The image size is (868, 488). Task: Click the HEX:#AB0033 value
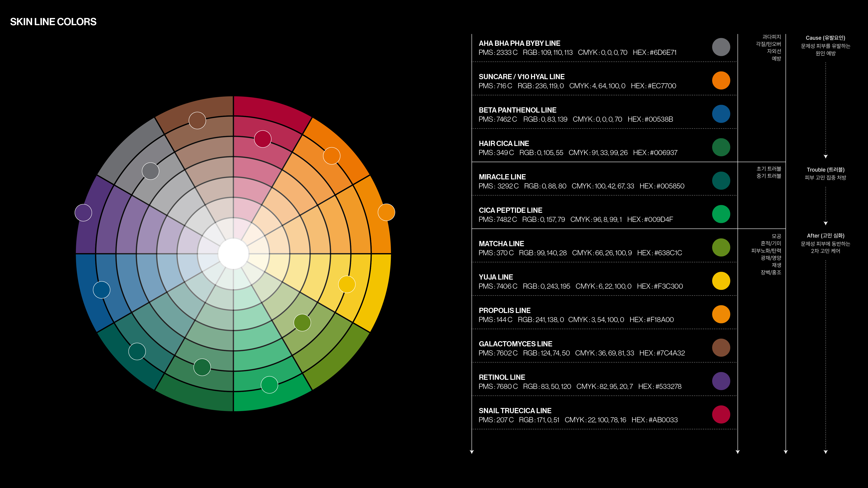coord(654,420)
